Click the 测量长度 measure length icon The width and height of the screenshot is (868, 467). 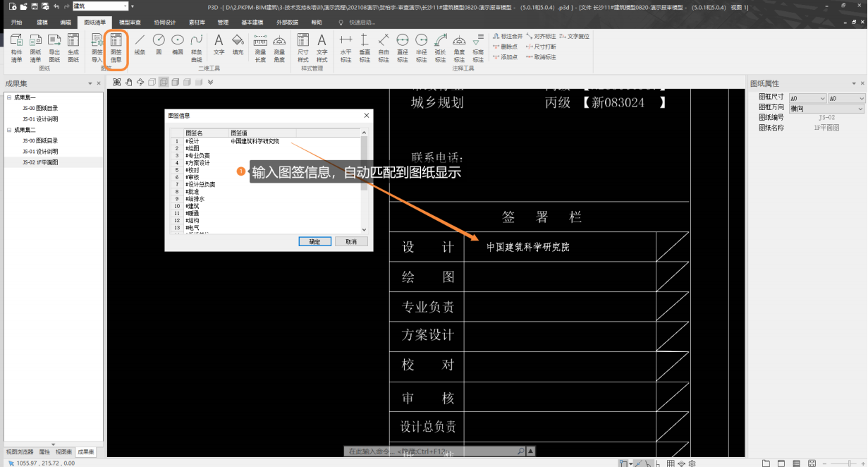pos(260,47)
